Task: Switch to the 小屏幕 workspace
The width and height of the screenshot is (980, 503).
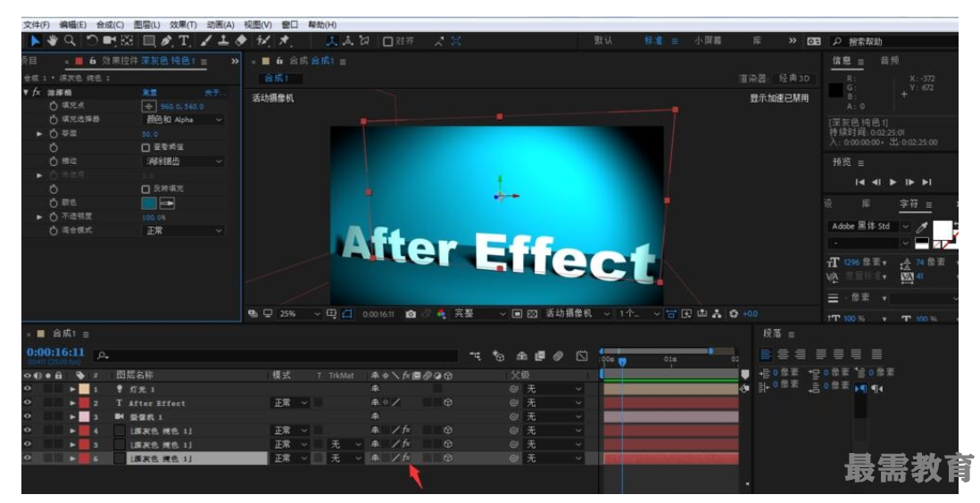Action: pyautogui.click(x=708, y=41)
